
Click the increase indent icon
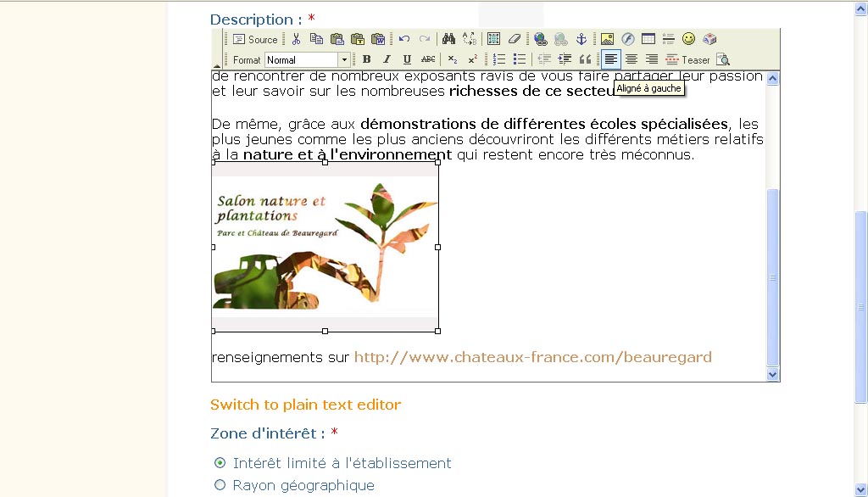click(565, 59)
